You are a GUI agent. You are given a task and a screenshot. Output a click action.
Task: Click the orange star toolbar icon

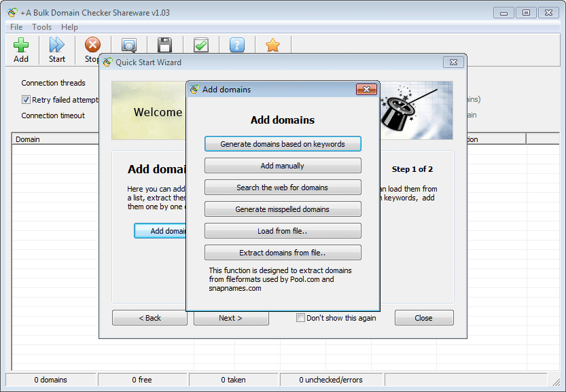273,45
